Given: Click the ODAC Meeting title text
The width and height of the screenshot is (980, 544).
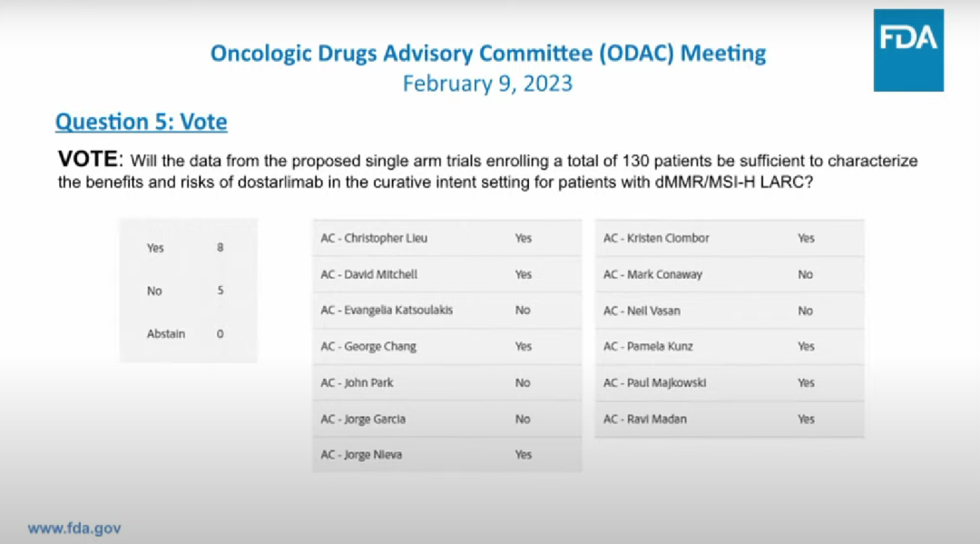Looking at the screenshot, I should point(488,53).
